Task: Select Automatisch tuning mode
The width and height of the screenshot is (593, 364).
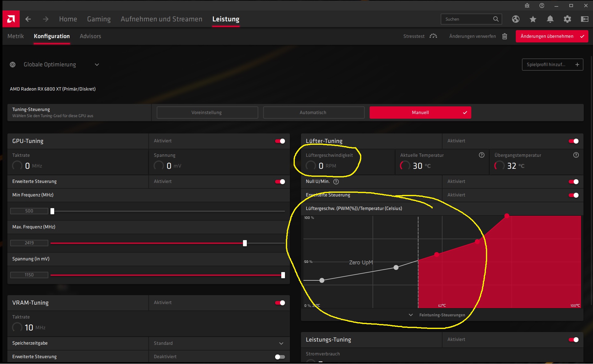Action: pos(314,113)
